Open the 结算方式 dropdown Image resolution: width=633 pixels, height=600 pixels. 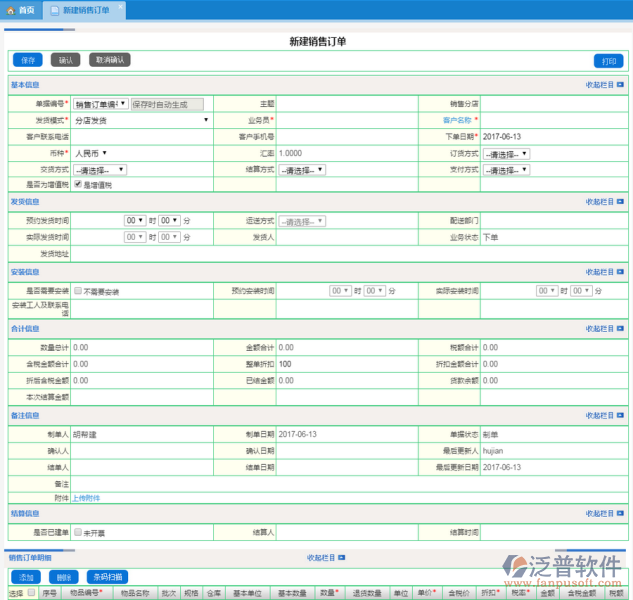(x=302, y=170)
